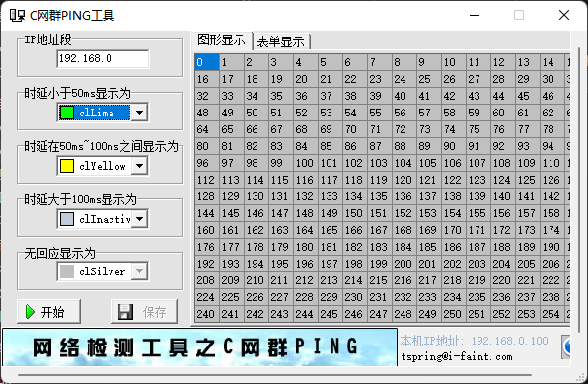Select grid cell 14
588x384 pixels.
552,62
